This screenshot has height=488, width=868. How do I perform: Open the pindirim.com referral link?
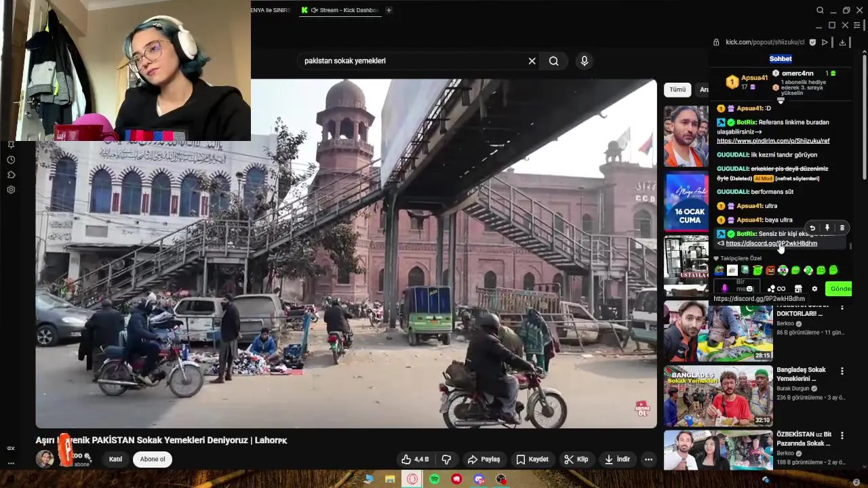[773, 141]
